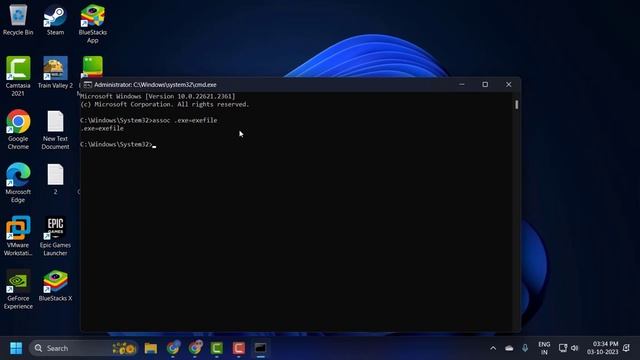Viewport: 640px width, 360px height.
Task: Open the red Camtasia recorder taskbar icon
Action: 239,348
